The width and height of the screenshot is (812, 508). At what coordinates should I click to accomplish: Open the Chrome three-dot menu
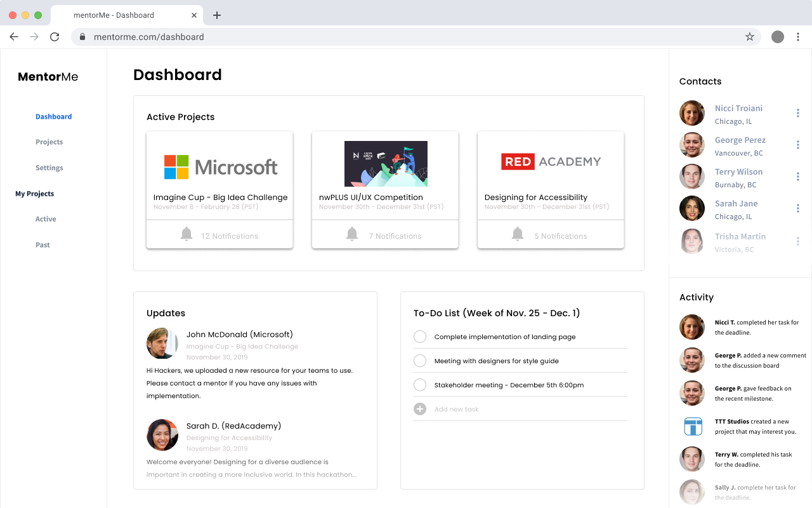[x=799, y=37]
